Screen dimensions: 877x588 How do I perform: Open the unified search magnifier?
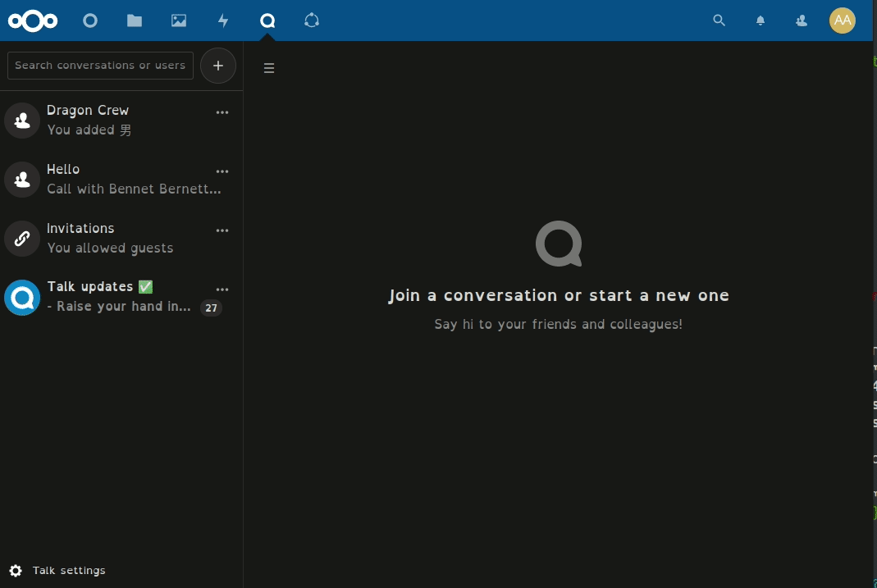[x=719, y=21]
